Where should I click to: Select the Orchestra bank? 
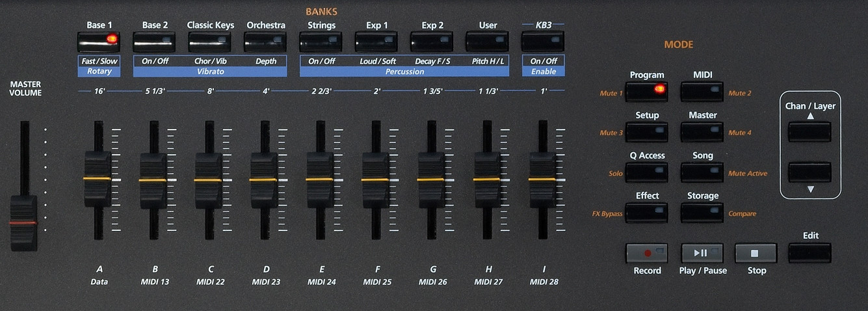point(265,42)
